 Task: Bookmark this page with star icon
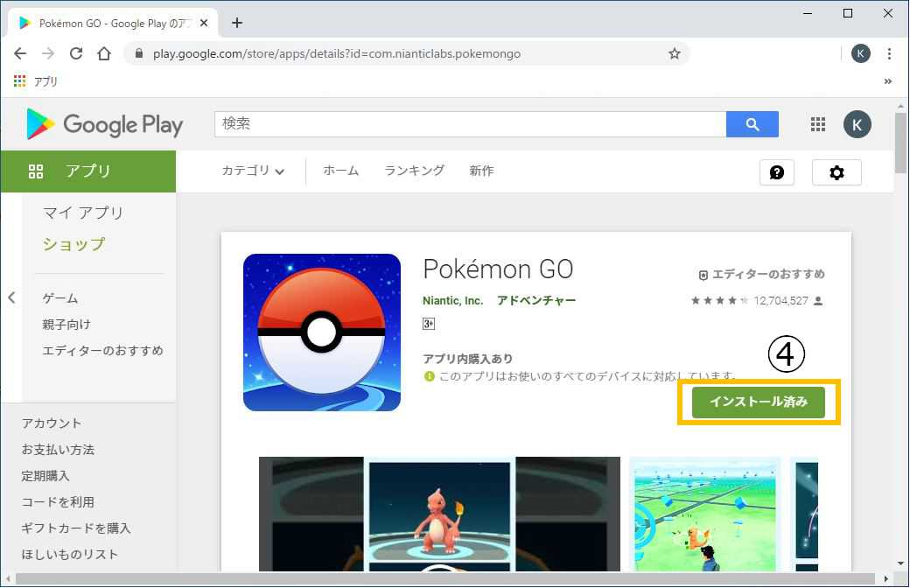(x=674, y=54)
